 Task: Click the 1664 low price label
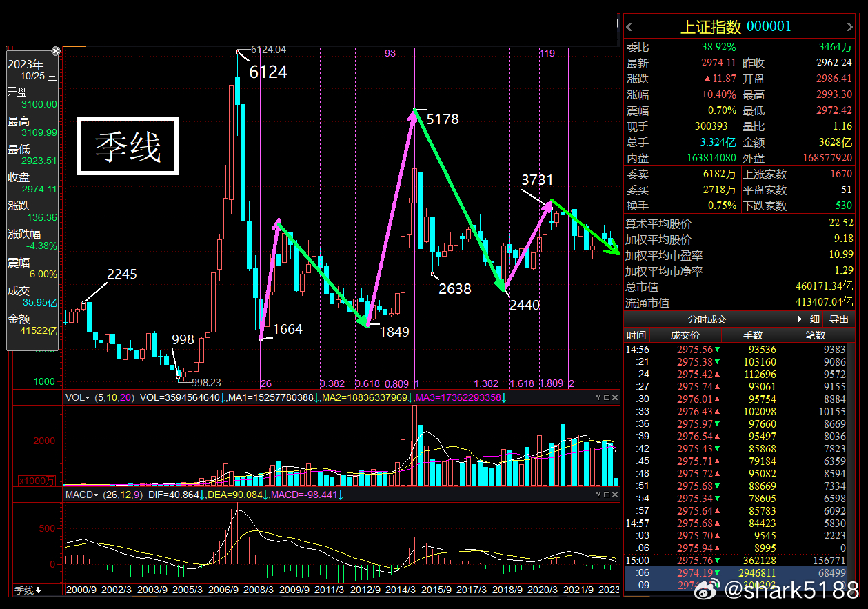click(x=287, y=330)
